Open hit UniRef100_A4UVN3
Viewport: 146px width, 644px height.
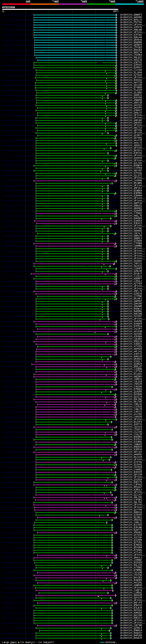pos(131,17)
